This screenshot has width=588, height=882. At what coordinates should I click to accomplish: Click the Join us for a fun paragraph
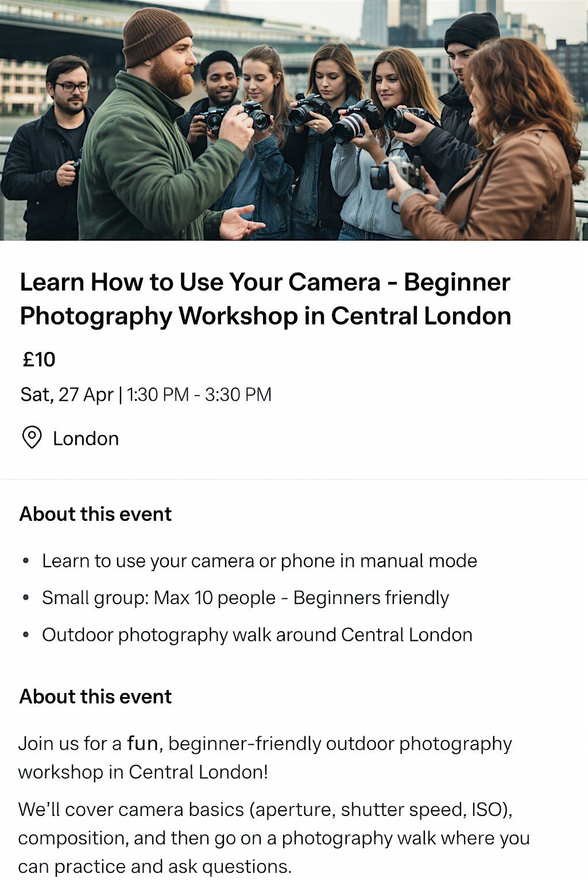click(265, 757)
